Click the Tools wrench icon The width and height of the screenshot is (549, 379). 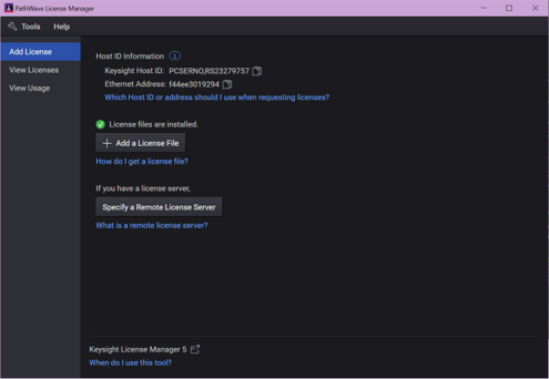tap(12, 26)
